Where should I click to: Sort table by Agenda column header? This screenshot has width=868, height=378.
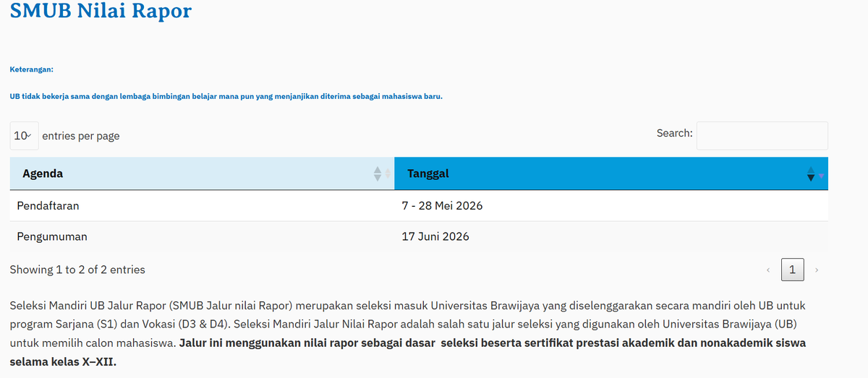202,173
